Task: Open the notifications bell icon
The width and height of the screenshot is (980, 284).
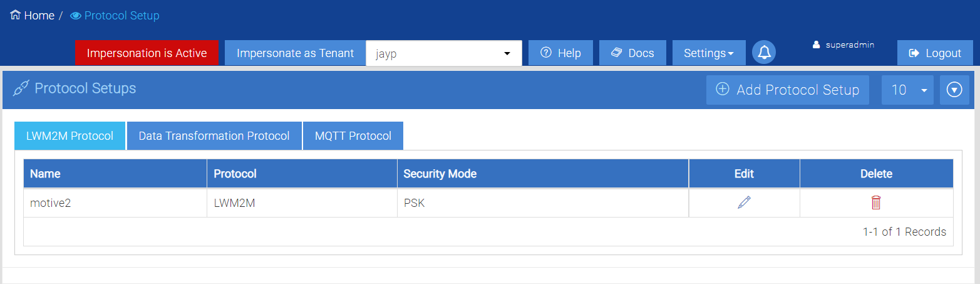Action: coord(764,53)
